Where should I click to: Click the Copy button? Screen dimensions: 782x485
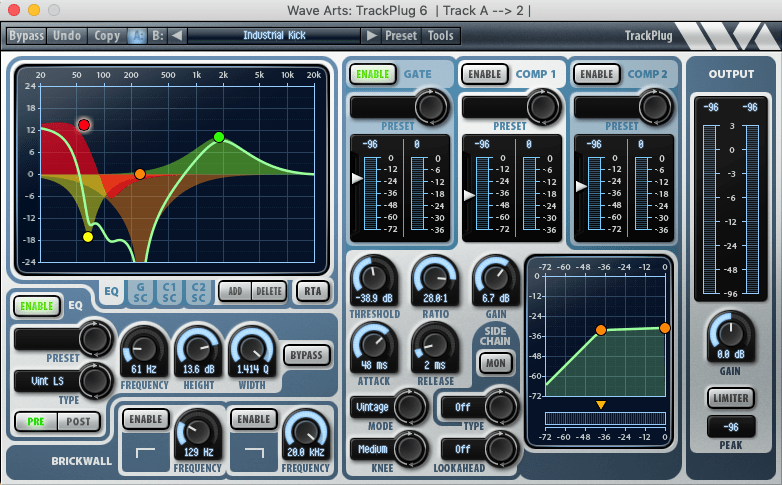pyautogui.click(x=107, y=35)
